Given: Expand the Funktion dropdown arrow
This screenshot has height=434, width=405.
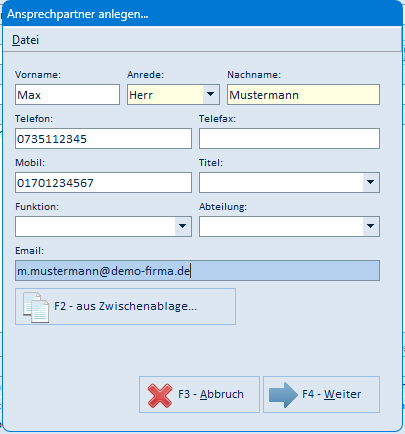Looking at the screenshot, I should pos(183,226).
